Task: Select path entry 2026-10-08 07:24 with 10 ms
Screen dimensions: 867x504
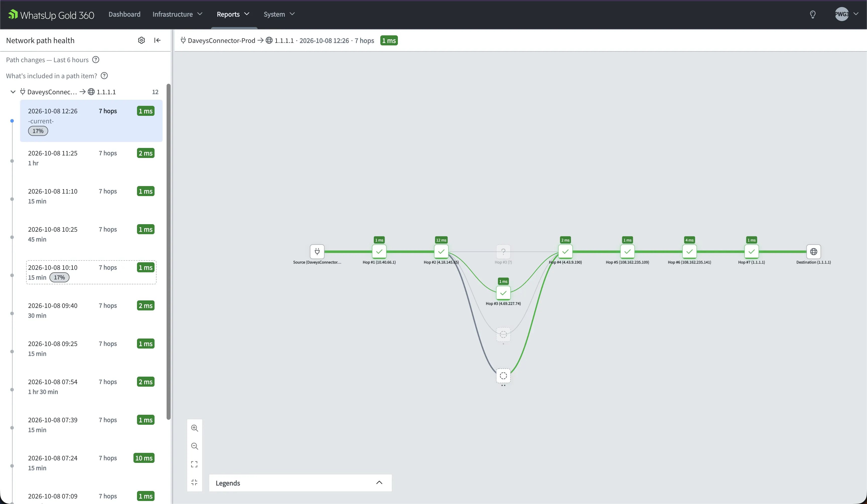Action: click(91, 463)
